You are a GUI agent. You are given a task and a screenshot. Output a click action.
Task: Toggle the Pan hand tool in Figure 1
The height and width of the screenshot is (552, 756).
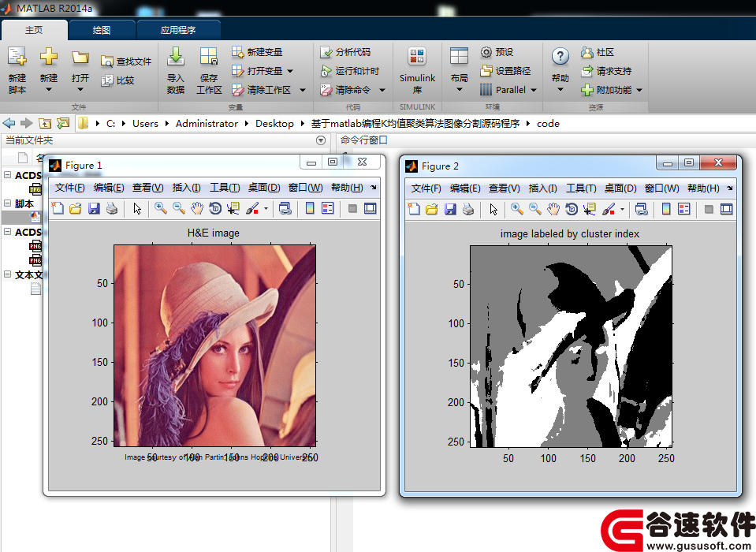point(197,208)
